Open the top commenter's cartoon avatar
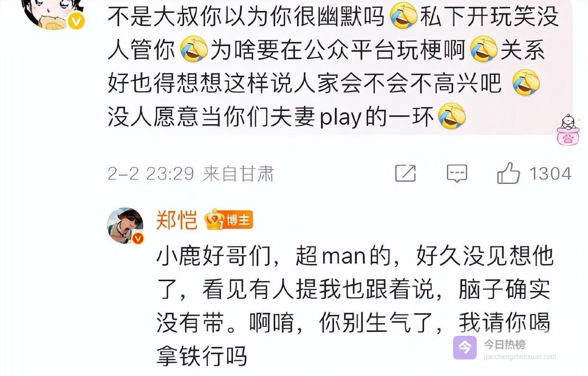588x376 pixels. click(52, 14)
